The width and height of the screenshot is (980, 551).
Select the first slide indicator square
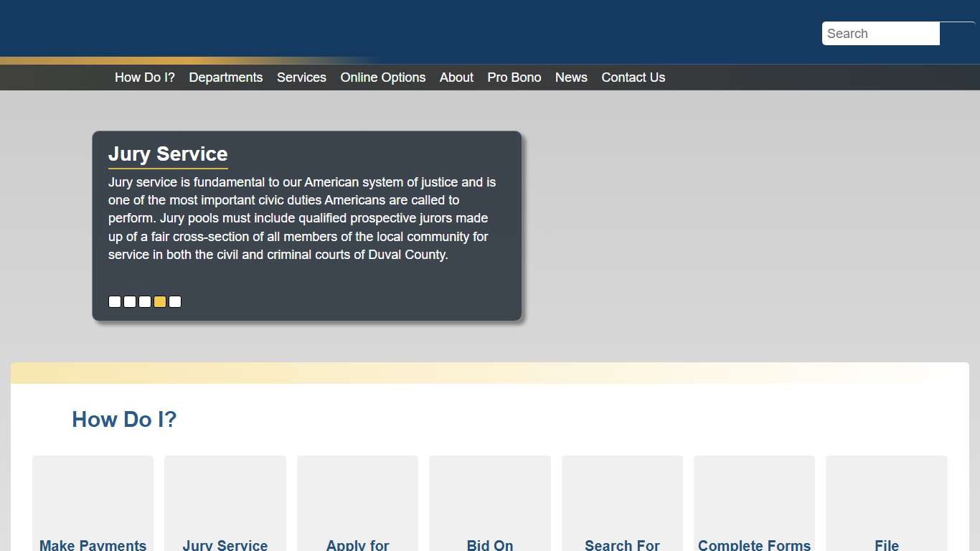point(115,302)
